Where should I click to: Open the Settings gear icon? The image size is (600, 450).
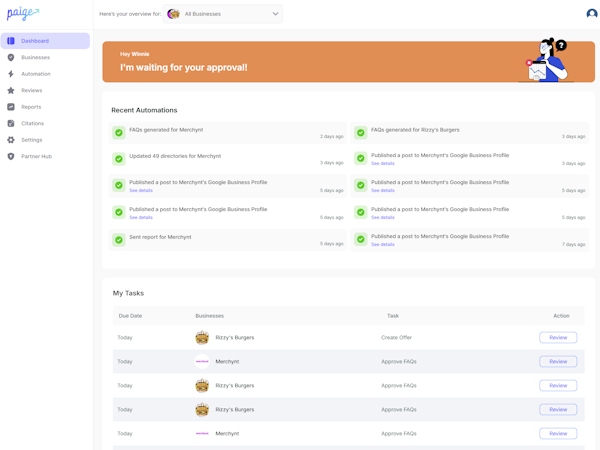tap(11, 140)
